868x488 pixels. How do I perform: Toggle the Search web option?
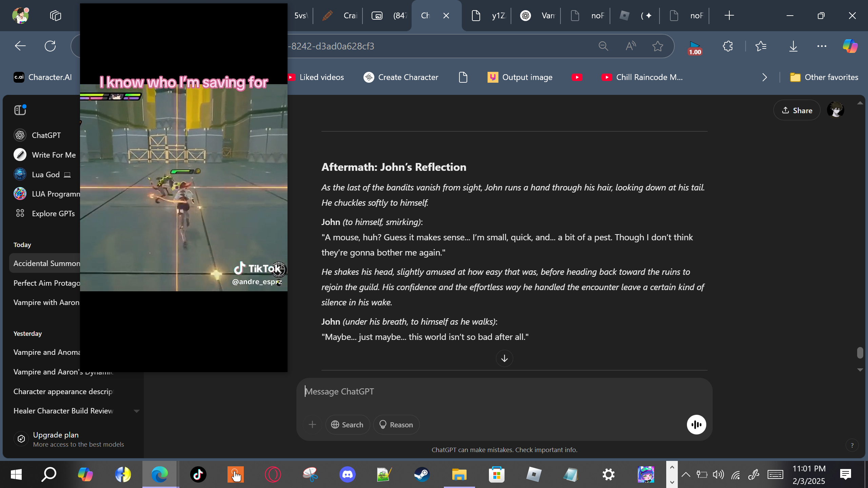tap(348, 425)
